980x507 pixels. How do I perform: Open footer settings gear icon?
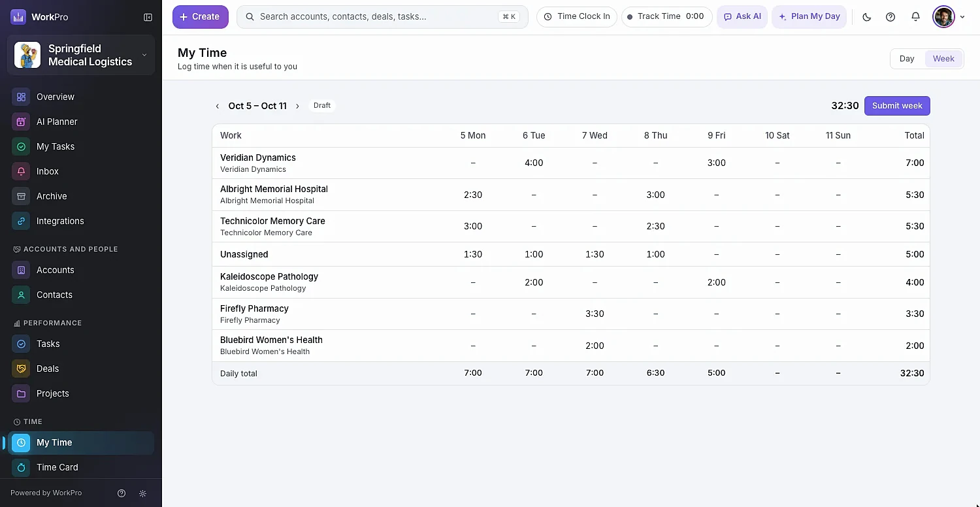[142, 493]
